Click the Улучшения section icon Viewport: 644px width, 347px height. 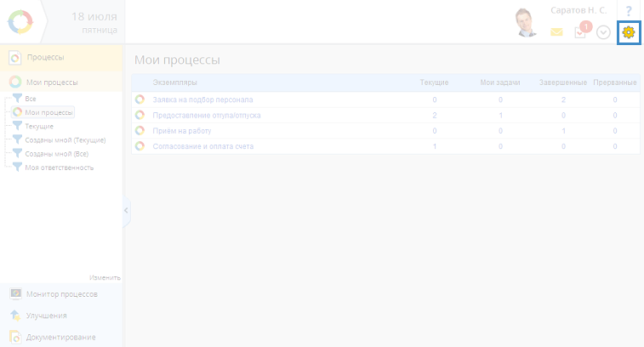coord(15,316)
